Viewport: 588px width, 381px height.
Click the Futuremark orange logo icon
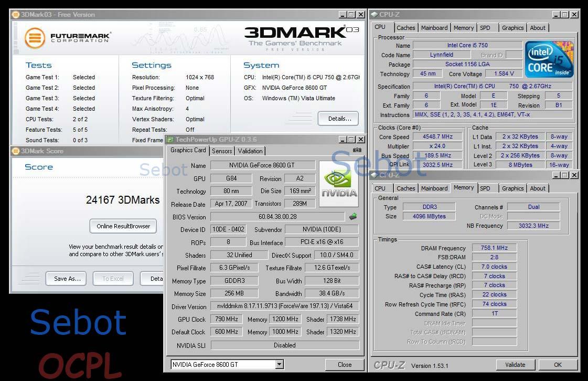[35, 38]
